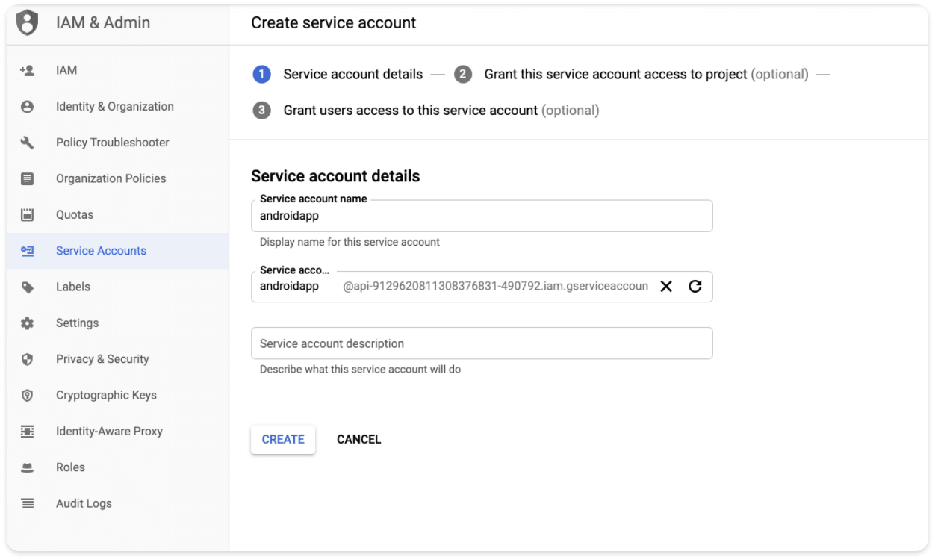Click the IAM add-person icon
The width and height of the screenshot is (935, 560).
point(28,70)
